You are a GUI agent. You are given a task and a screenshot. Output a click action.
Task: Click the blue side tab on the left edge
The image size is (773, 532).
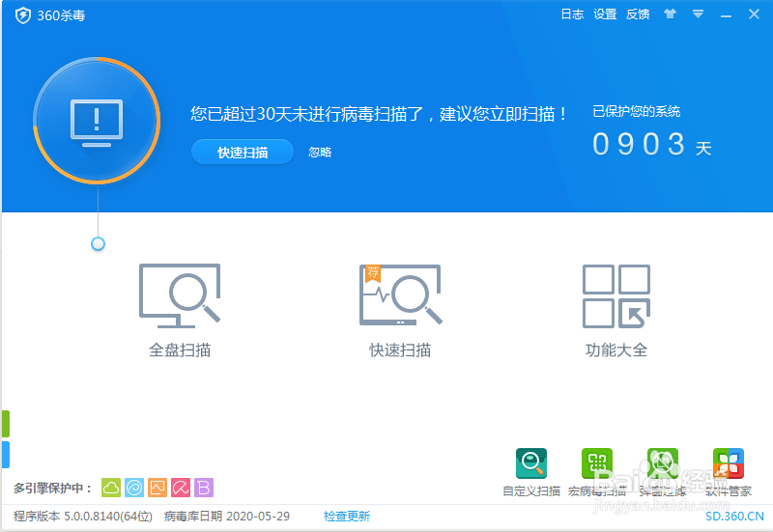6,455
